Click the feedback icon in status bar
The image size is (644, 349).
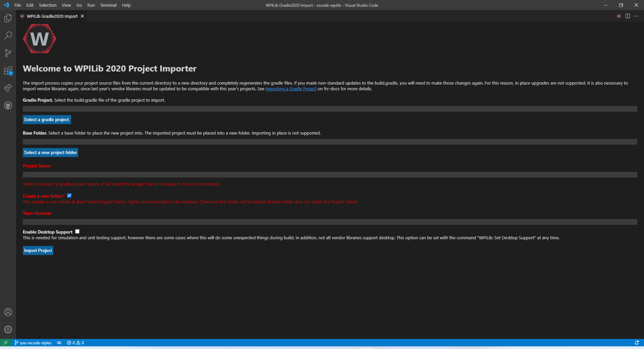click(637, 343)
